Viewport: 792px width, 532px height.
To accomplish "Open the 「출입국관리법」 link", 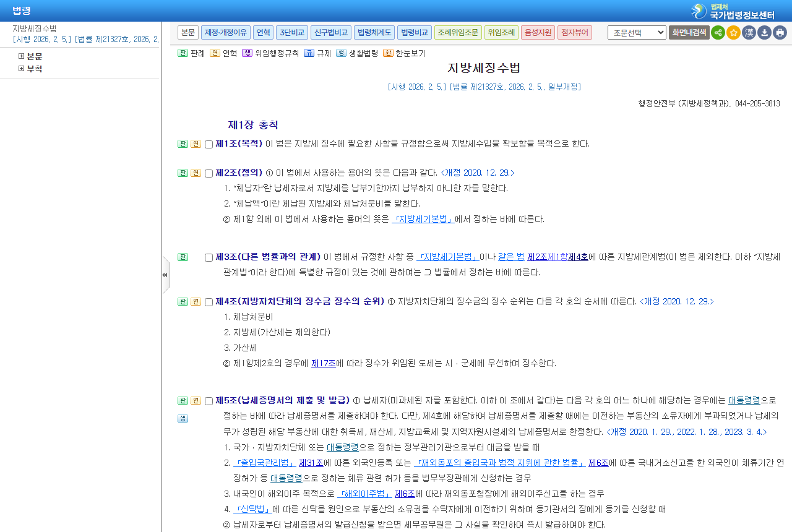I will coord(265,462).
